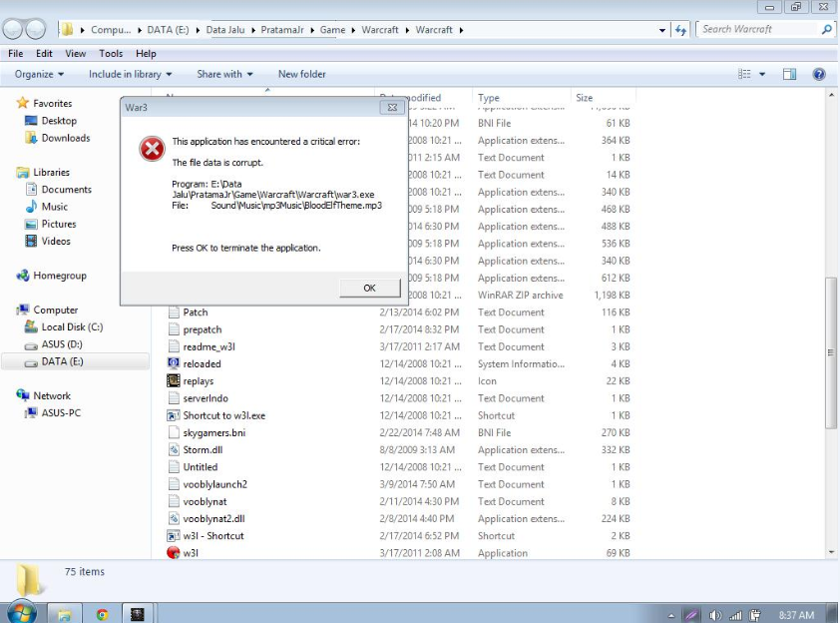840x623 pixels.
Task: Open the Tools menu
Action: point(111,54)
